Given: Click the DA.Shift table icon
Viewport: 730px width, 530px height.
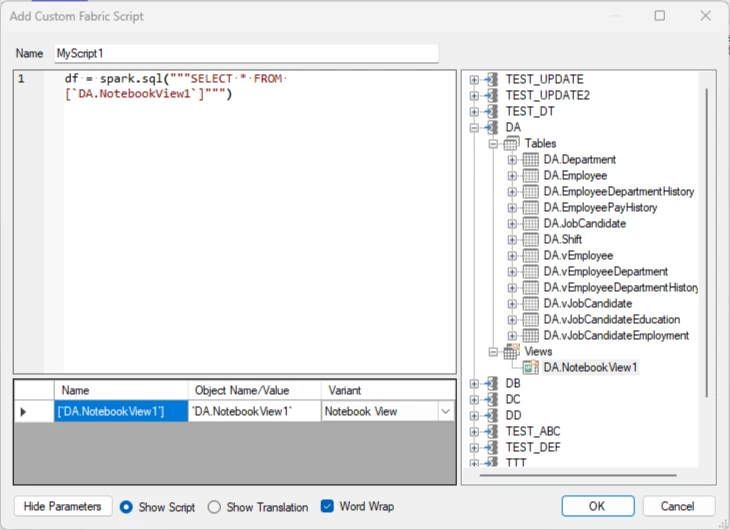Looking at the screenshot, I should pos(530,239).
